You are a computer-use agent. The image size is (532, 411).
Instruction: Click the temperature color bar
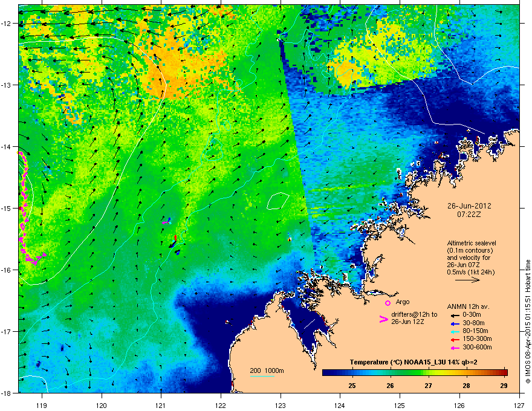coord(415,372)
